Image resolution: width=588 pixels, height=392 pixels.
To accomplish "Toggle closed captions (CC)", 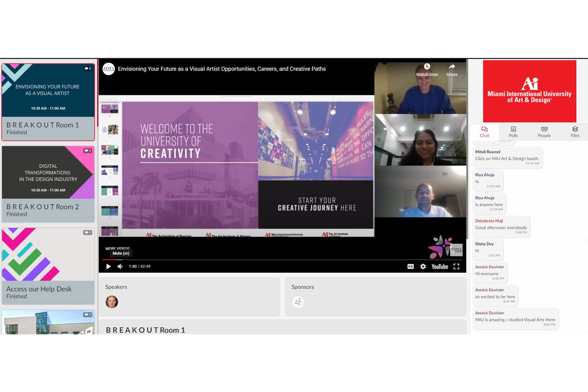I will pos(410,266).
